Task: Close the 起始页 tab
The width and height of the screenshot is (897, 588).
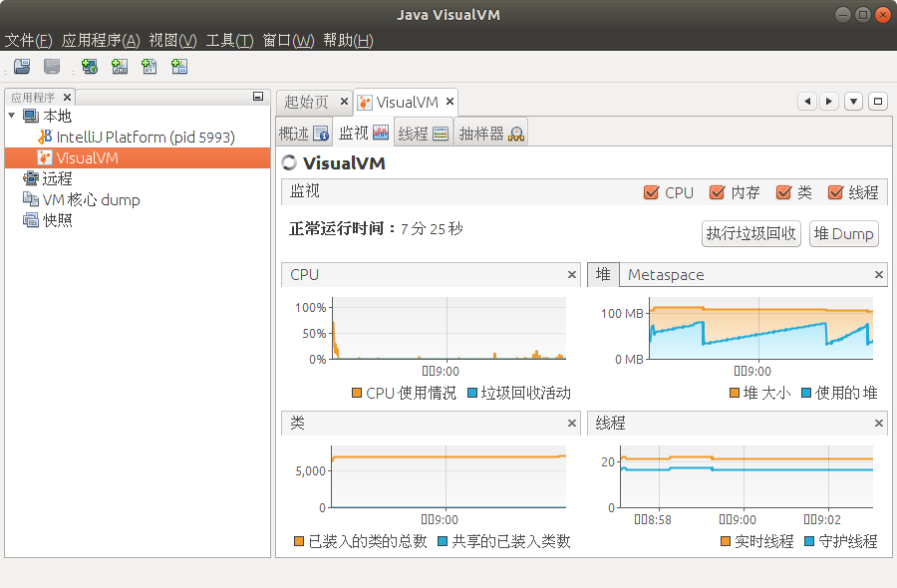Action: pyautogui.click(x=344, y=102)
